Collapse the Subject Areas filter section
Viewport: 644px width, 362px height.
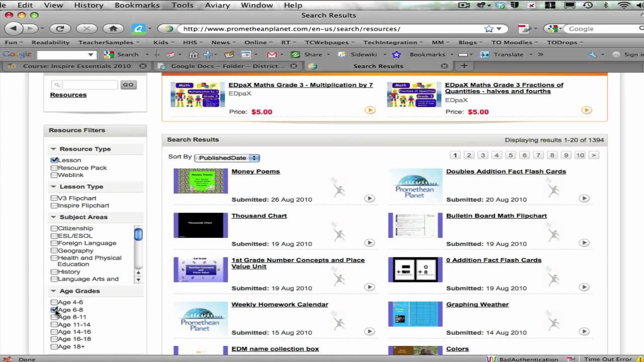point(53,217)
